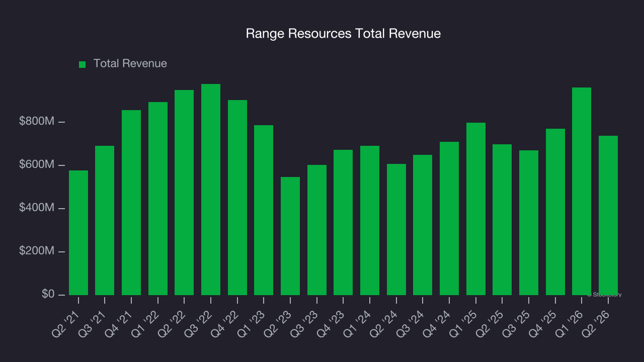
Task: Select the Q2 '24 revenue bar
Action: point(396,229)
